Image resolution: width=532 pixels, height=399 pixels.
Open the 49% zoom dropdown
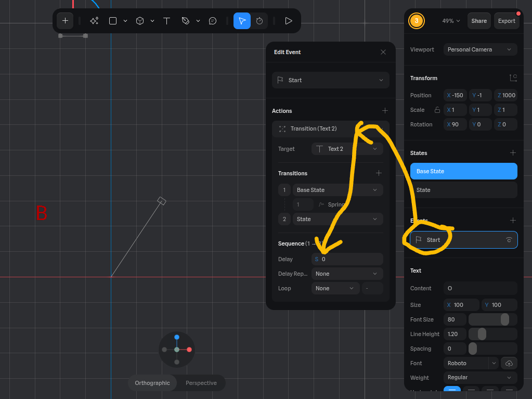[x=451, y=21]
